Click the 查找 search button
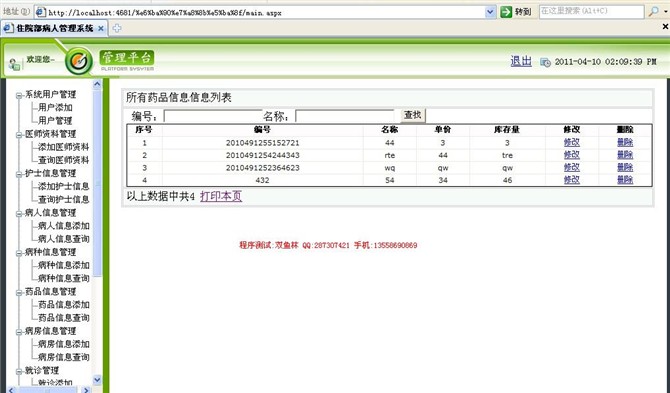Screen dimensions: 670x393 click(413, 115)
